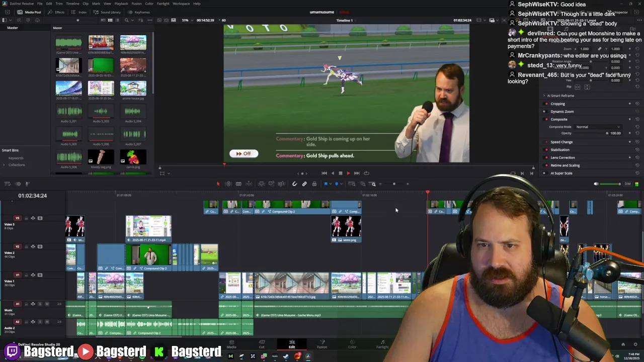This screenshot has height=362, width=644.
Task: Open the Workspace menu
Action: point(181,4)
